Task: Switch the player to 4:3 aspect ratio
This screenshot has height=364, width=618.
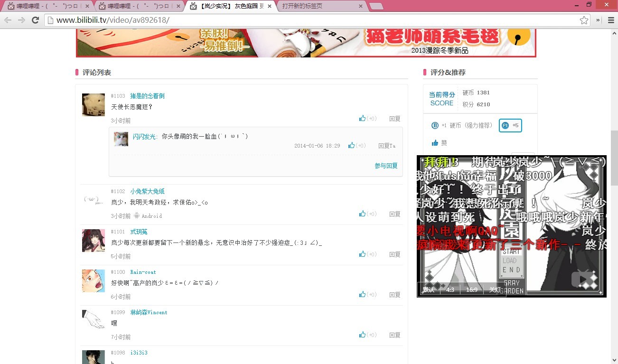Action: (x=450, y=289)
